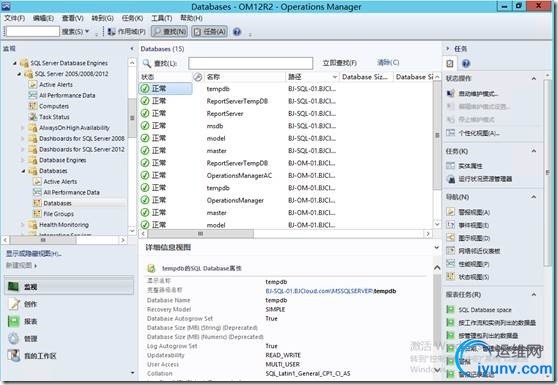The image size is (558, 385).
Task: Click 显示或隐藏视图(H)... link
Action: coord(33,254)
